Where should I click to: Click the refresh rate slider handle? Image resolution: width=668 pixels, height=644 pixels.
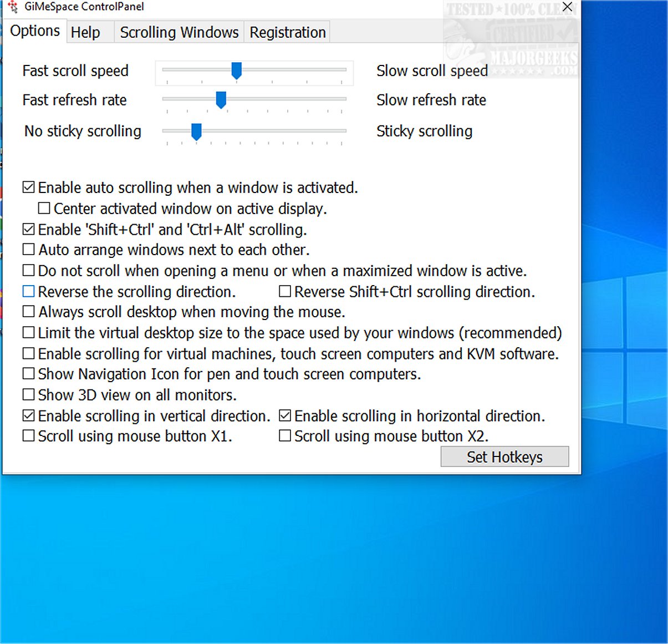pyautogui.click(x=221, y=100)
